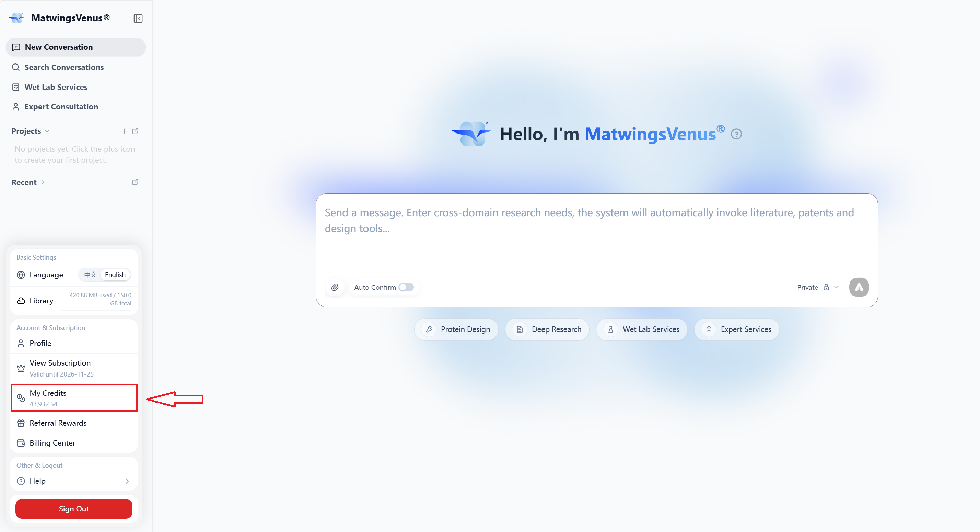980x532 pixels.
Task: Click the lock icon next to Private
Action: pyautogui.click(x=826, y=287)
